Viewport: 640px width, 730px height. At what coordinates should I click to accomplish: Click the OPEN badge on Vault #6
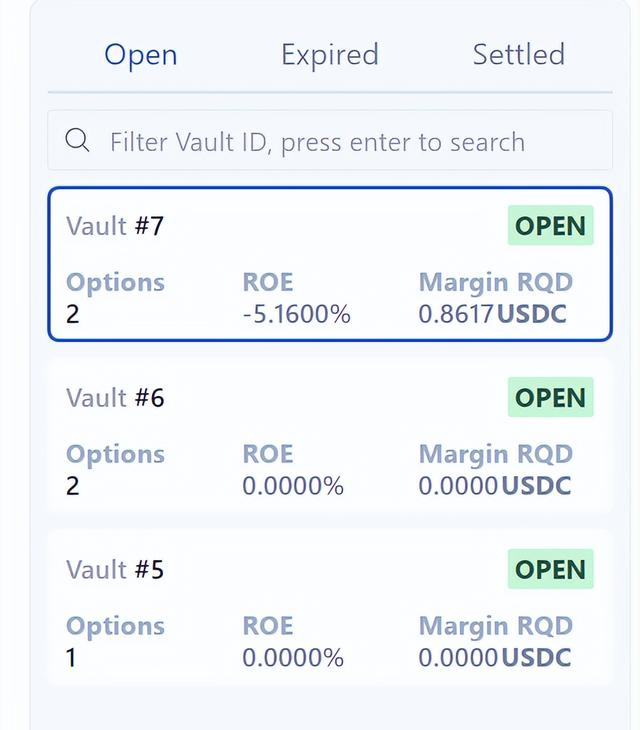(x=551, y=397)
